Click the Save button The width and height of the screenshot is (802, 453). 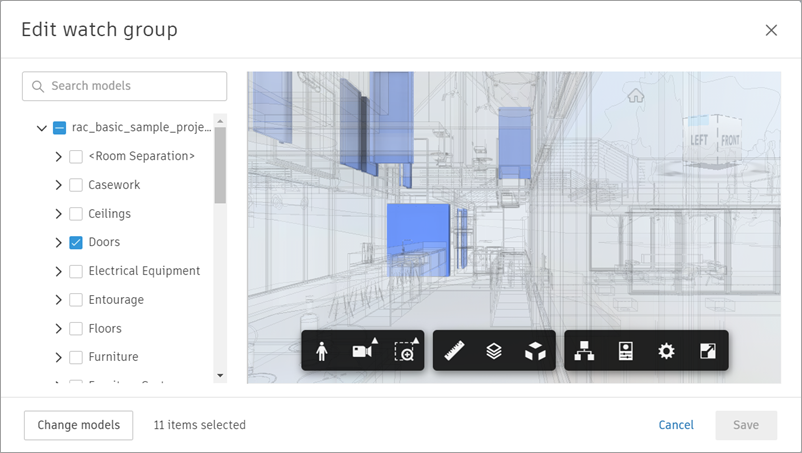[746, 425]
